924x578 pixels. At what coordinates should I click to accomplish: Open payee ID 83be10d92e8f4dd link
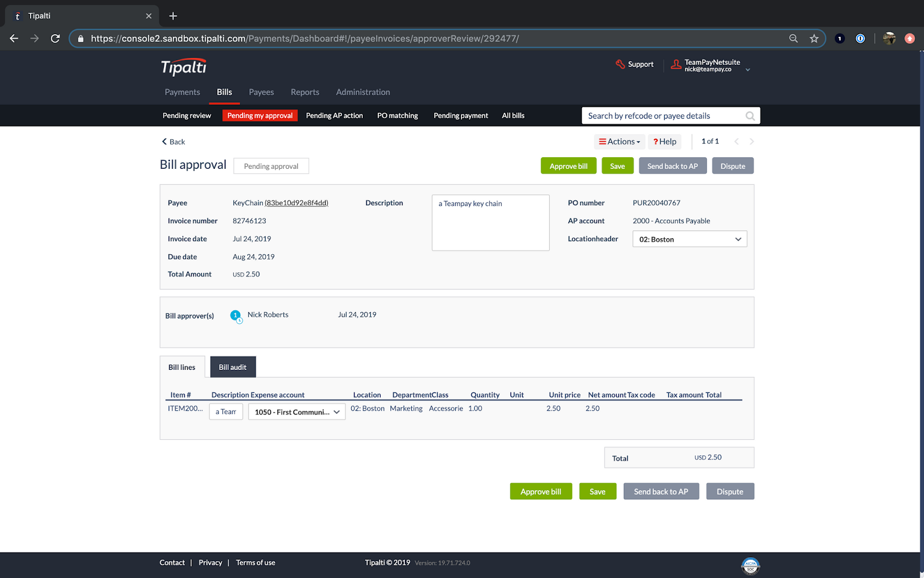click(x=296, y=203)
